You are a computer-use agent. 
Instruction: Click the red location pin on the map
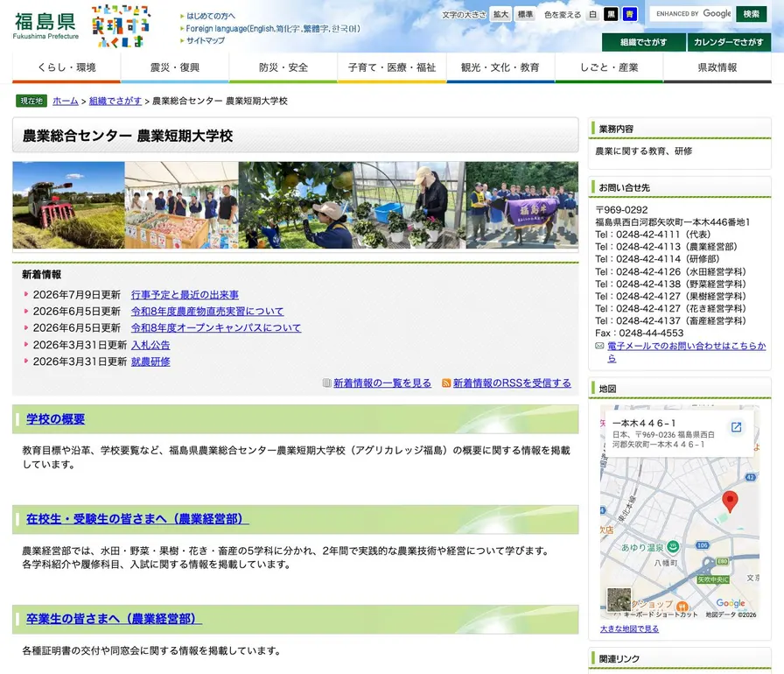[730, 501]
